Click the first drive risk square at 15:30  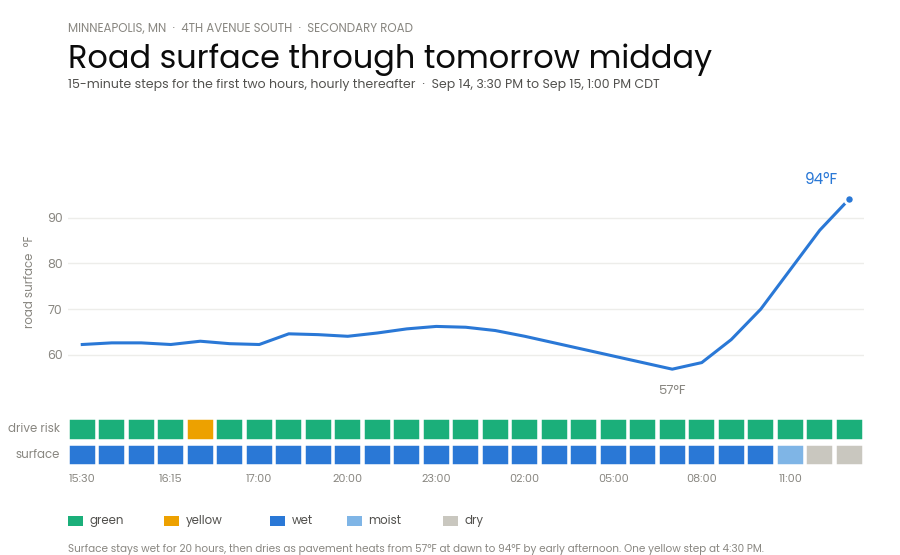[82, 429]
